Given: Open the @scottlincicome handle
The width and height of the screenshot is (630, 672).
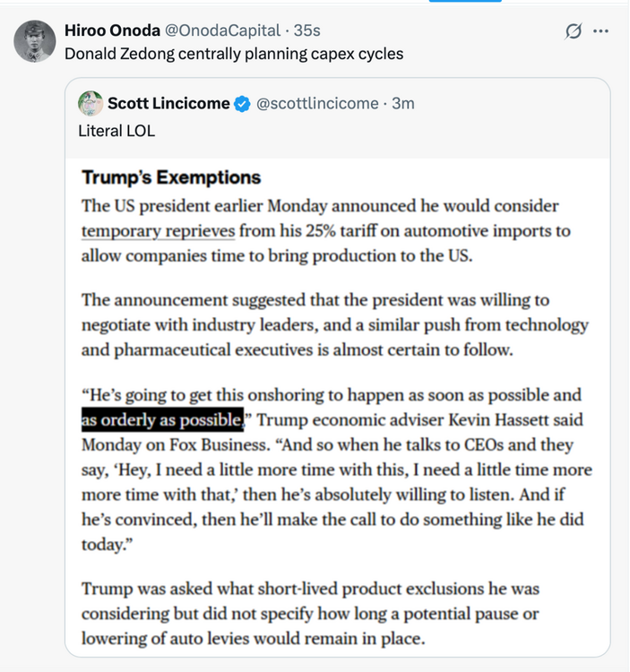Looking at the screenshot, I should 317,103.
